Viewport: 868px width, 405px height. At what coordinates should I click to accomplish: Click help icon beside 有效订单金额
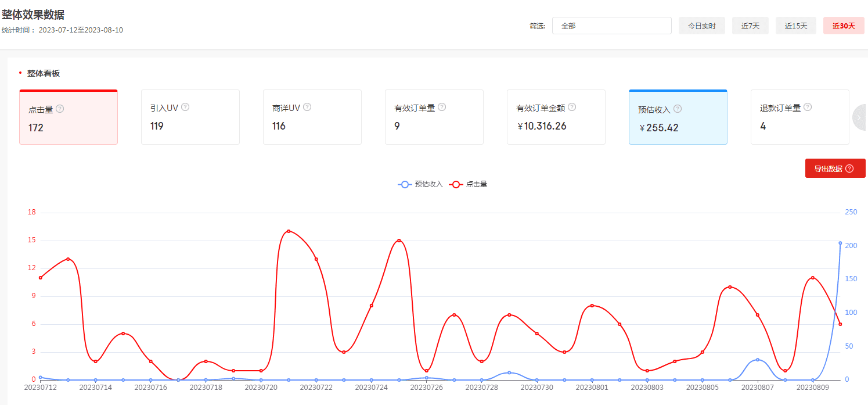click(572, 107)
